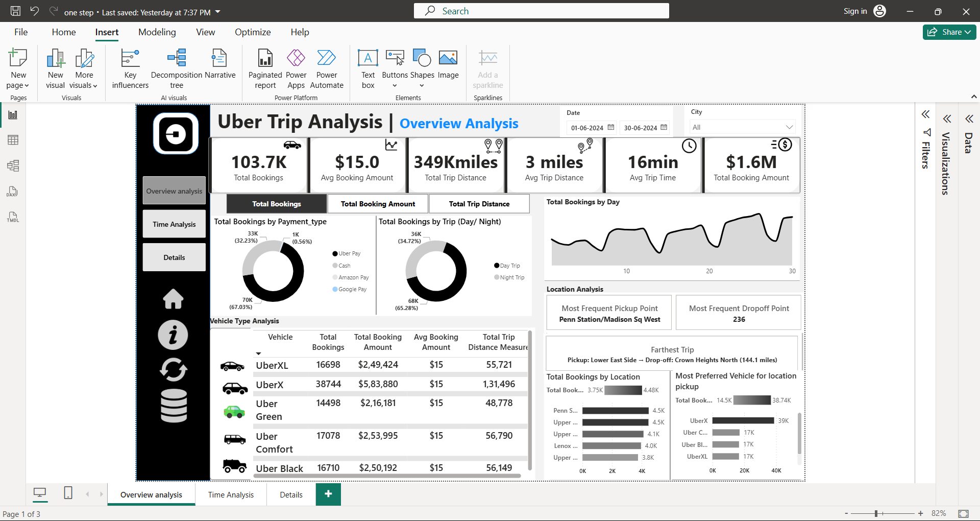The height and width of the screenshot is (521, 980).
Task: Insert an Image element
Action: [x=448, y=64]
